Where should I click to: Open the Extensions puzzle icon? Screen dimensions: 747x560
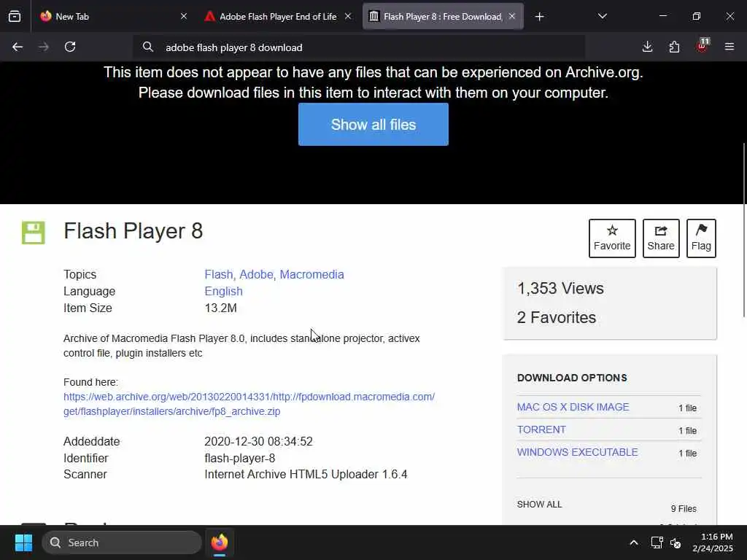[674, 47]
